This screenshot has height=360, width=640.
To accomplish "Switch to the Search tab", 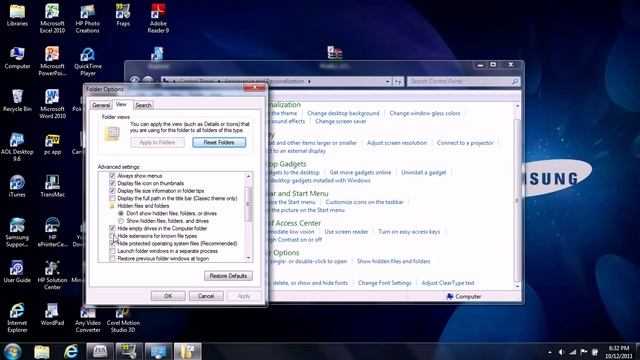I will 143,105.
